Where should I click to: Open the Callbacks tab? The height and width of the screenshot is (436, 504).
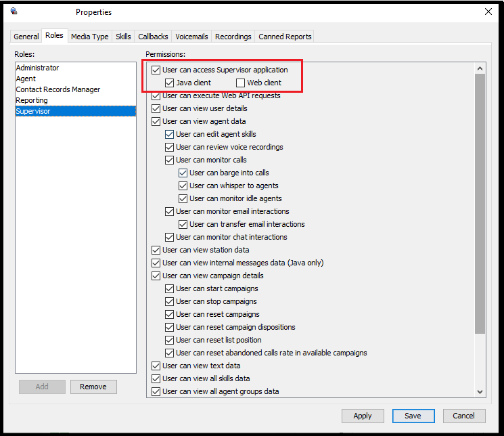pos(153,37)
